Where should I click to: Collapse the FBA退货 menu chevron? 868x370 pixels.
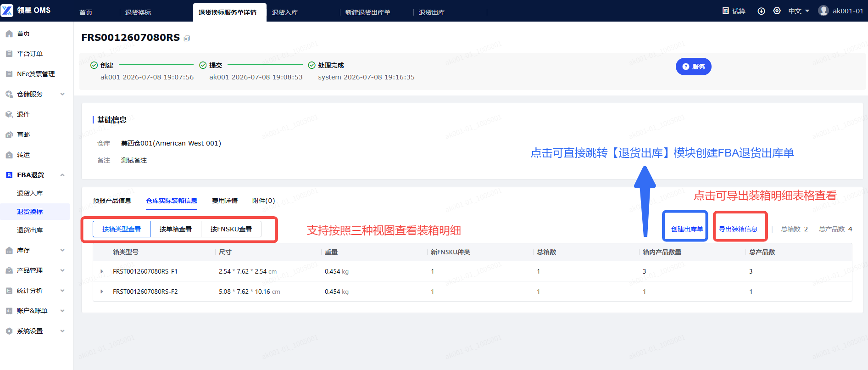pyautogui.click(x=62, y=175)
